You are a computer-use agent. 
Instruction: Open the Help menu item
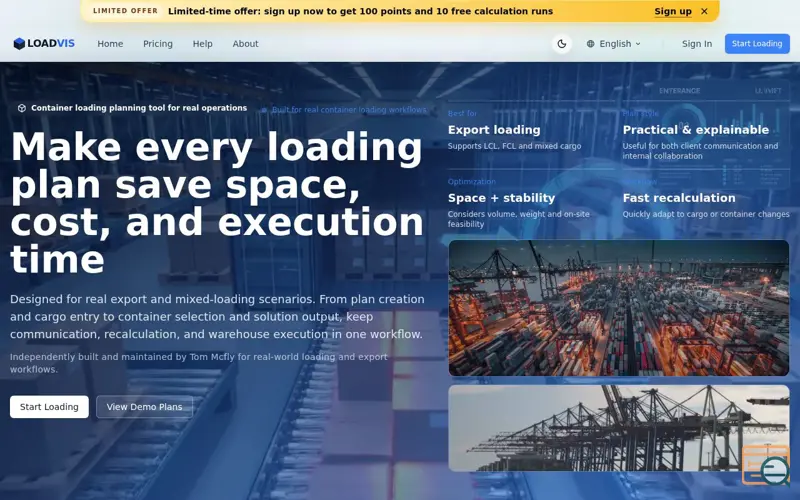click(x=203, y=44)
